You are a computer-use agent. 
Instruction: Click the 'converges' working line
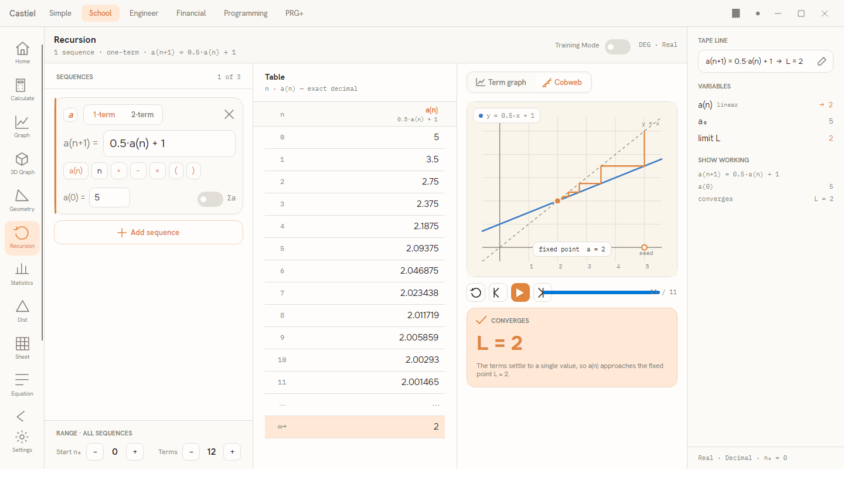click(765, 199)
